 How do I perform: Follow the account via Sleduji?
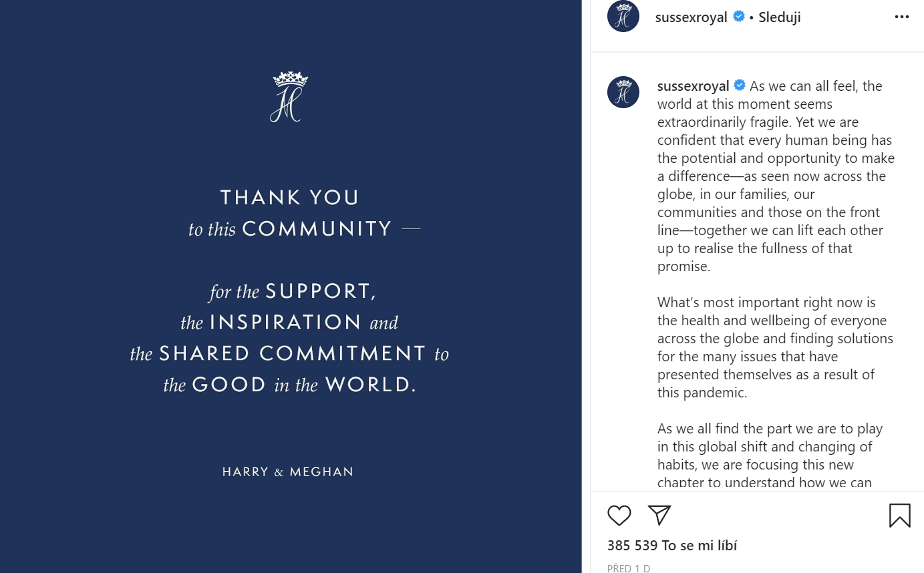coord(780,17)
